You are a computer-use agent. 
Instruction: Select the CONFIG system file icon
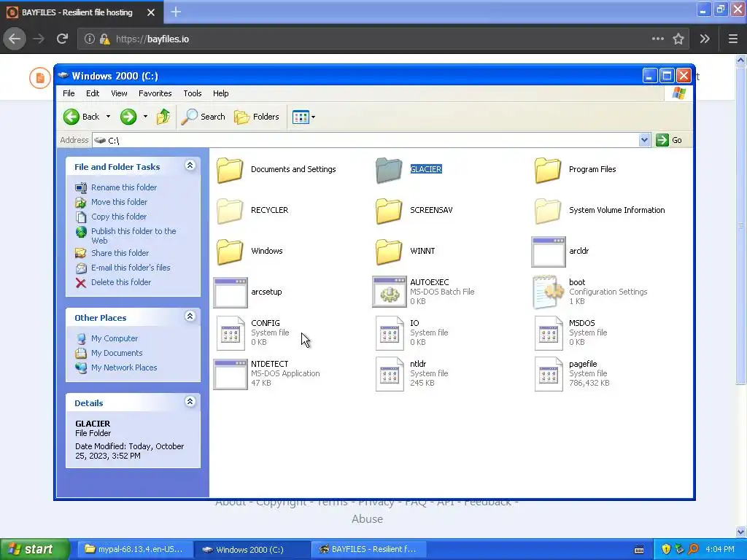tap(231, 333)
